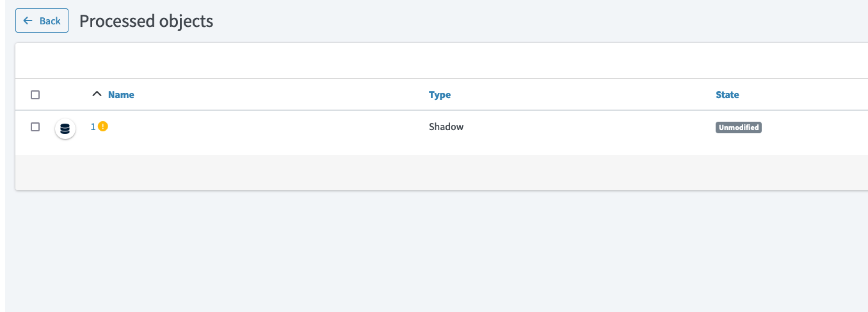Sort the table by Name column
The width and height of the screenshot is (868, 312).
coord(121,95)
